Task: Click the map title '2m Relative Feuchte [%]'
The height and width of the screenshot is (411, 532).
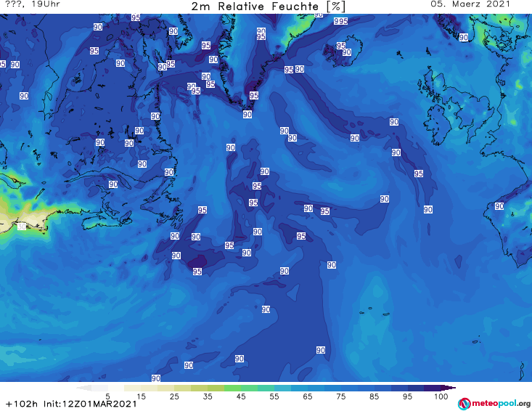Action: coord(269,7)
